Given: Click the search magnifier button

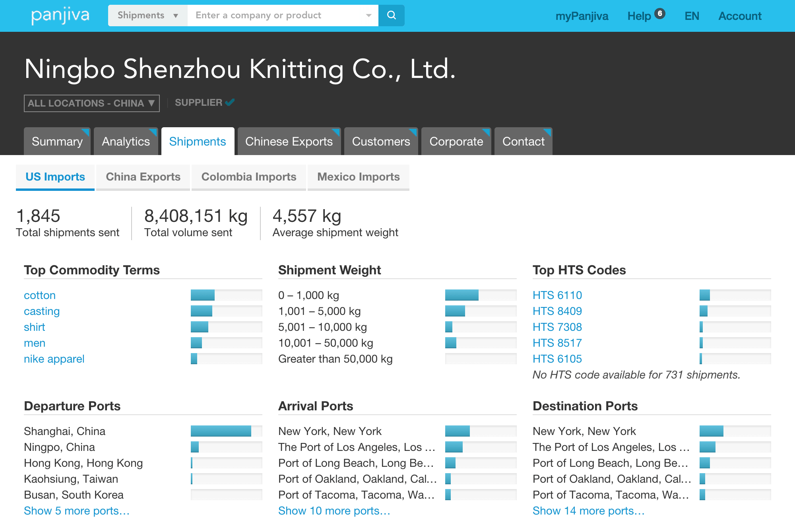Looking at the screenshot, I should tap(391, 16).
